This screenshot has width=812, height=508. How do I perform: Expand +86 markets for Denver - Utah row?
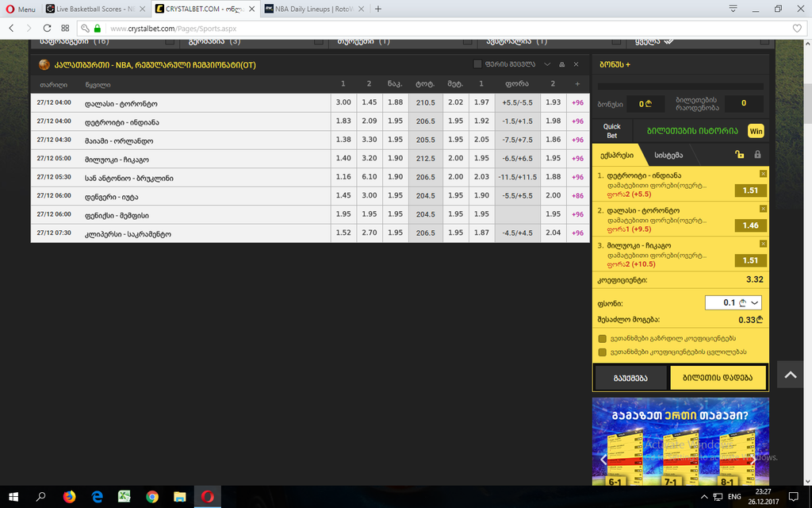coord(578,196)
